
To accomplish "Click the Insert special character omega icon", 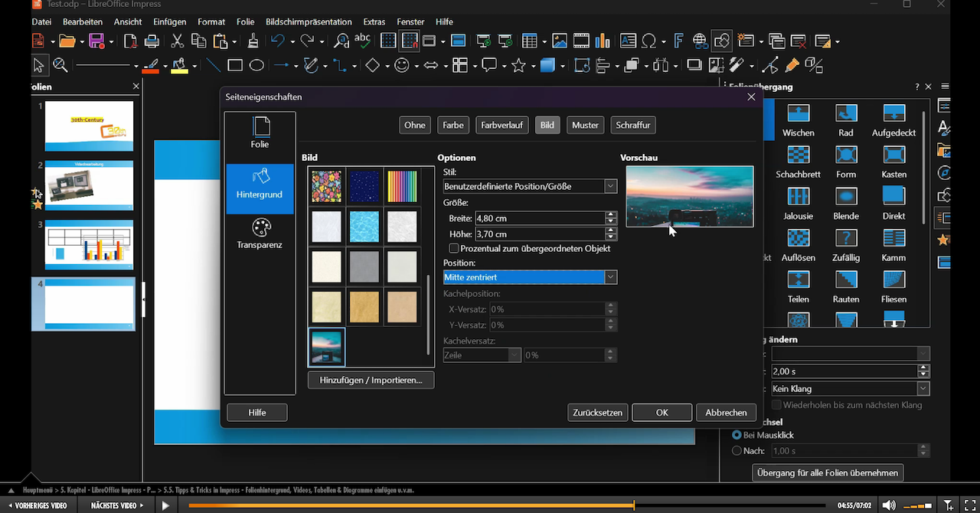I will pyautogui.click(x=648, y=41).
